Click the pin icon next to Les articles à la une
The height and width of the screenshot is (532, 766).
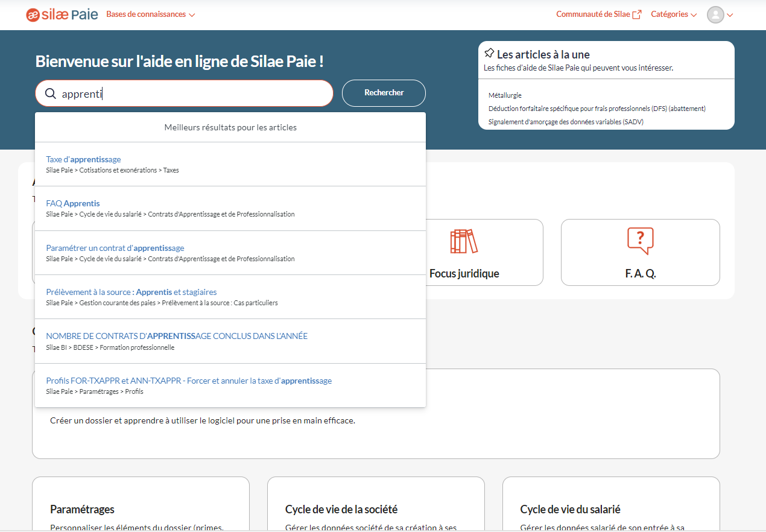tap(490, 53)
